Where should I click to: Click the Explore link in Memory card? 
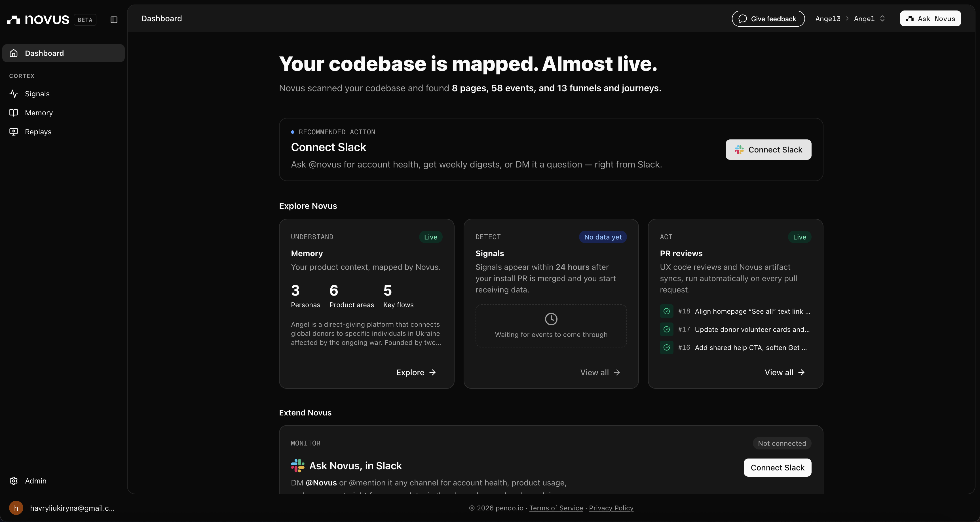(416, 373)
